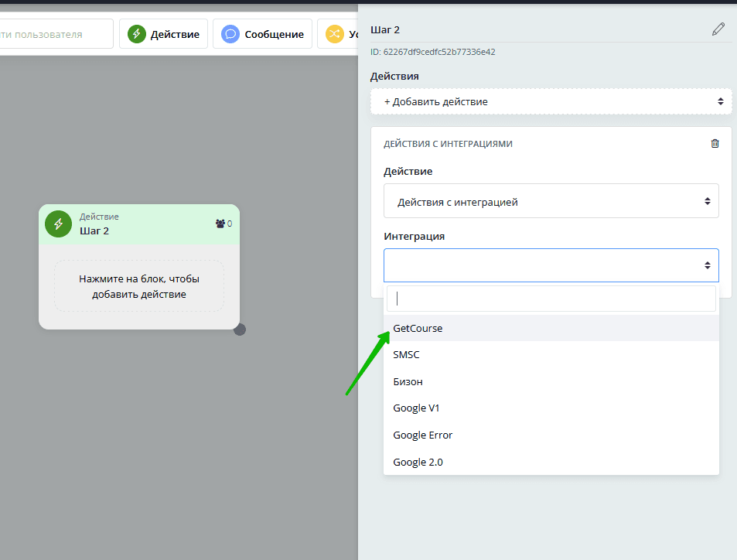Click the dropdown search input field
This screenshot has height=560, width=737.
pyautogui.click(x=551, y=299)
